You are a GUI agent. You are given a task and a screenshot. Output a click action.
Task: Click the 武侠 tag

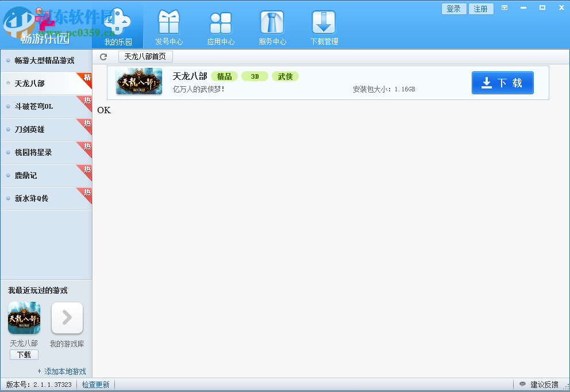pos(286,76)
